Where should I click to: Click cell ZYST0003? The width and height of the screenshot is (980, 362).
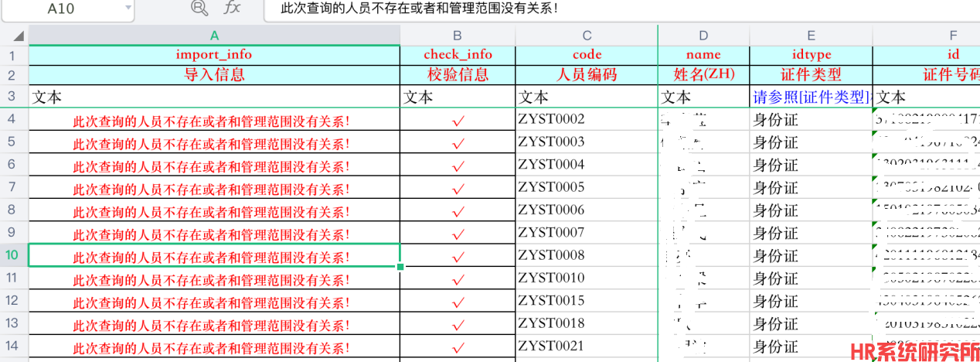587,142
